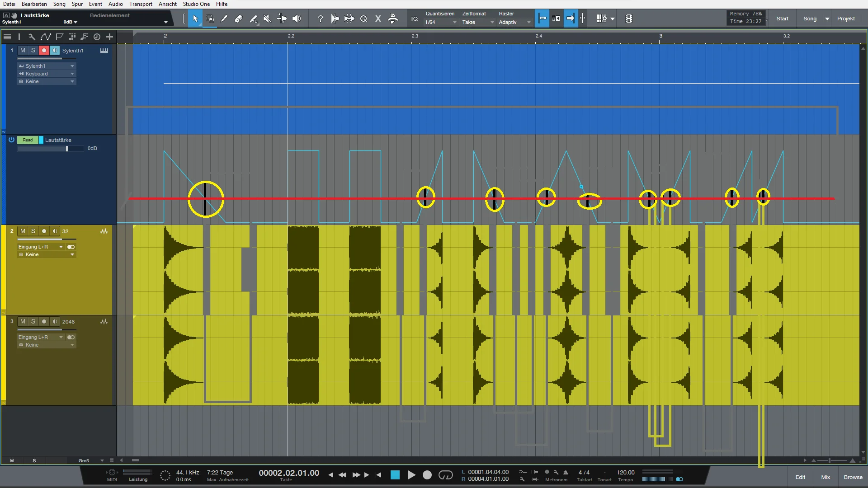Open Sylenth1 instrument output dropdown
Viewport: 868px width, 488px height.
pyautogui.click(x=47, y=66)
